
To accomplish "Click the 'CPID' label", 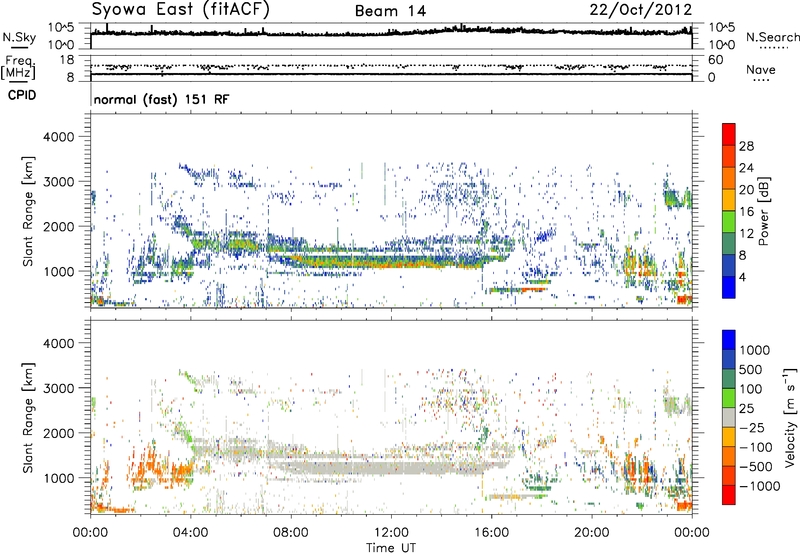I will 22,95.
